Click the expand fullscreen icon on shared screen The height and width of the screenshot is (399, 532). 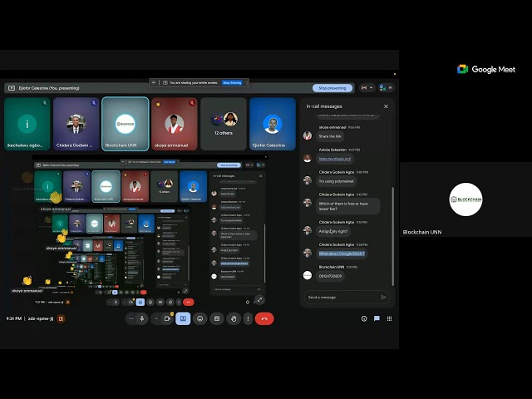(259, 299)
